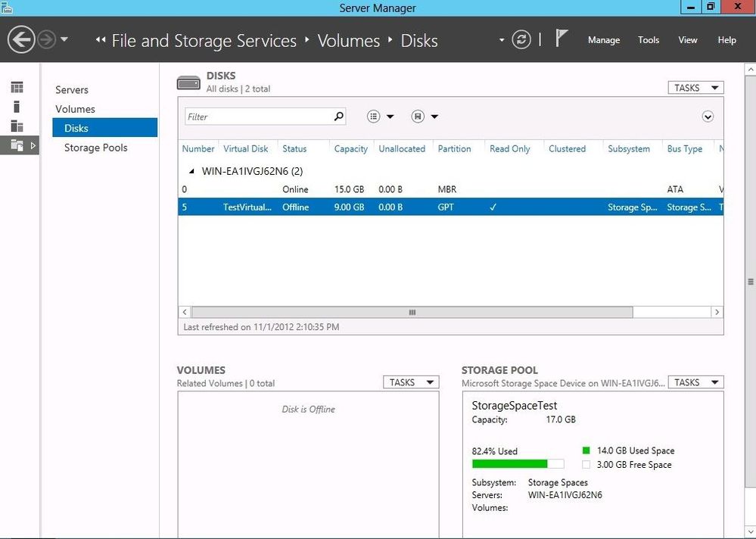Open the Disks TASKS dropdown
The height and width of the screenshot is (539, 756).
click(x=695, y=88)
